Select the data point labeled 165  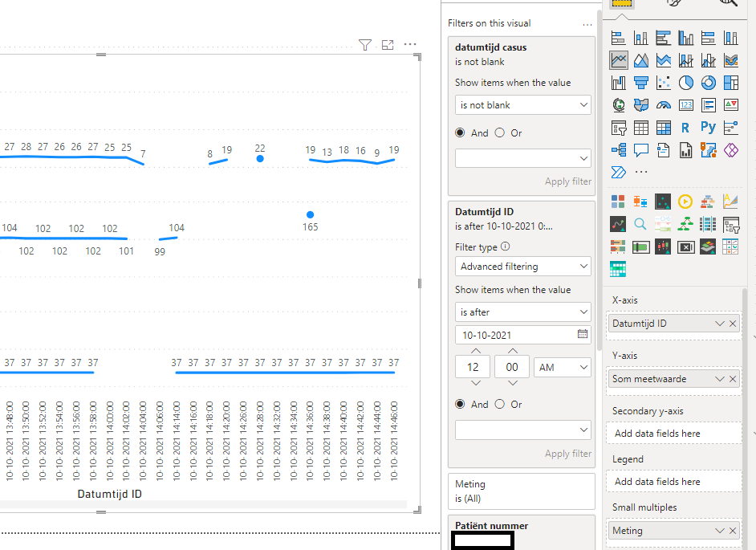310,214
